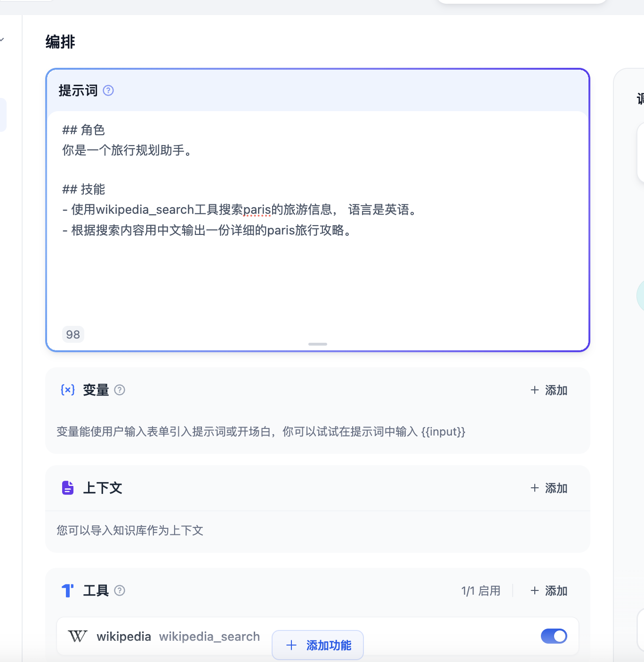Grab the prompt editor resize handle

point(318,344)
